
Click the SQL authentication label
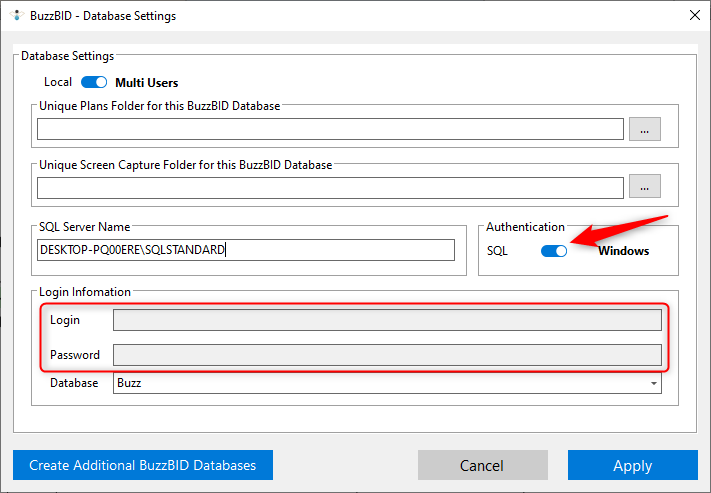tap(498, 251)
